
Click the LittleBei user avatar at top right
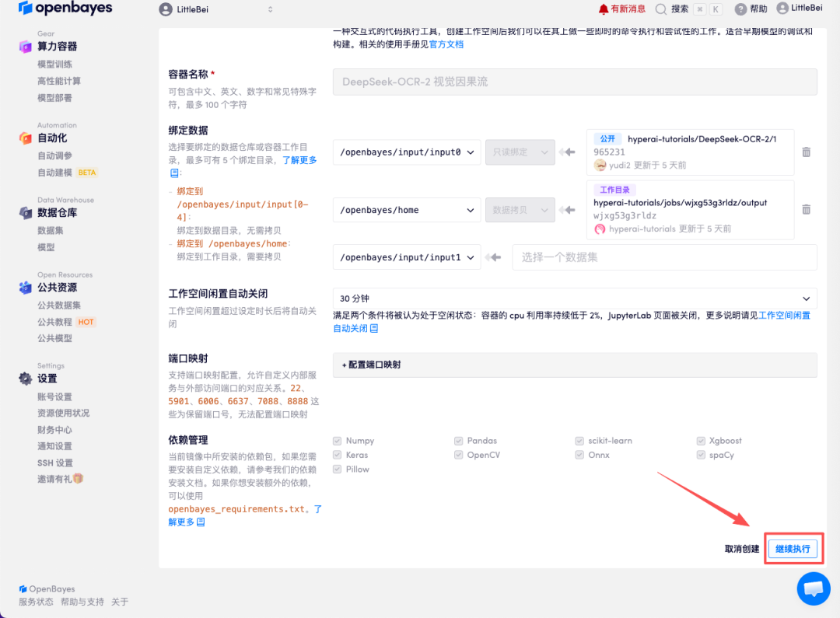[782, 8]
